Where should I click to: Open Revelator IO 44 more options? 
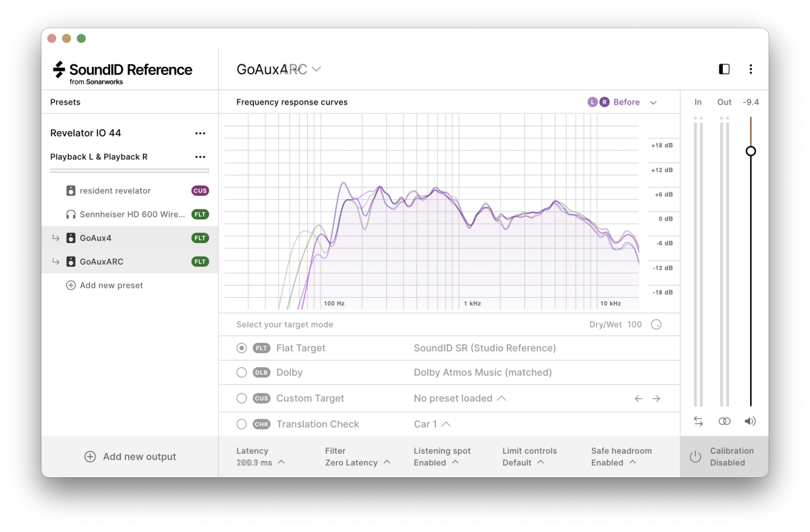(x=200, y=133)
